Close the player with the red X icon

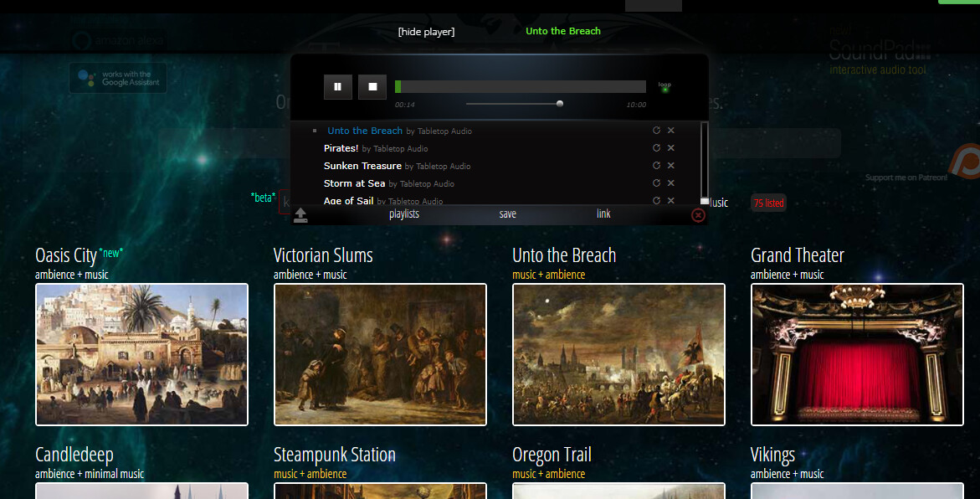pos(698,215)
